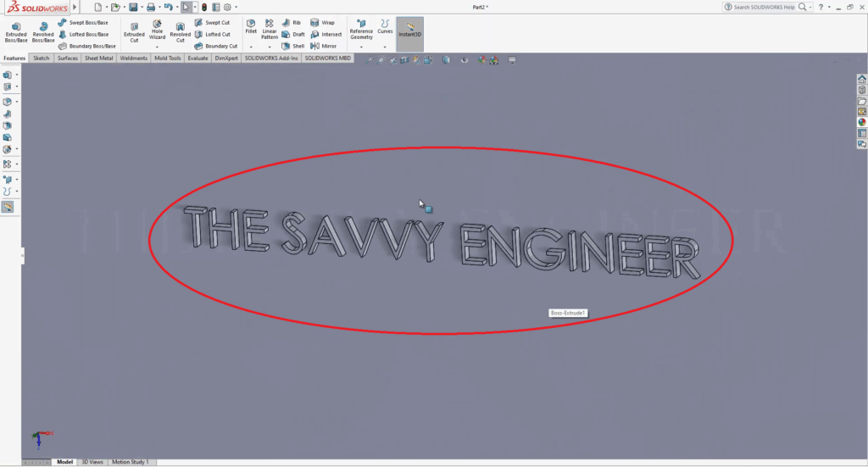Viewport: 868px width, 467px height.
Task: Activate the Mirror feature tool
Action: pos(323,46)
